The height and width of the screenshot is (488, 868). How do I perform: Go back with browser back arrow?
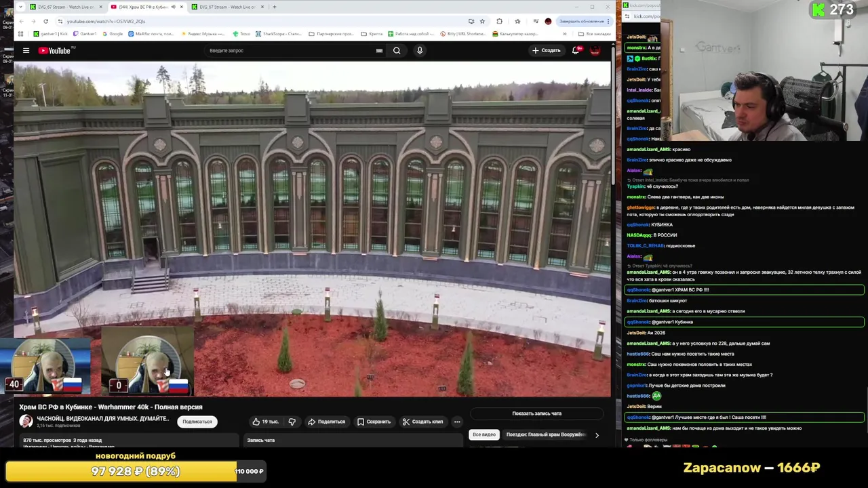click(21, 21)
